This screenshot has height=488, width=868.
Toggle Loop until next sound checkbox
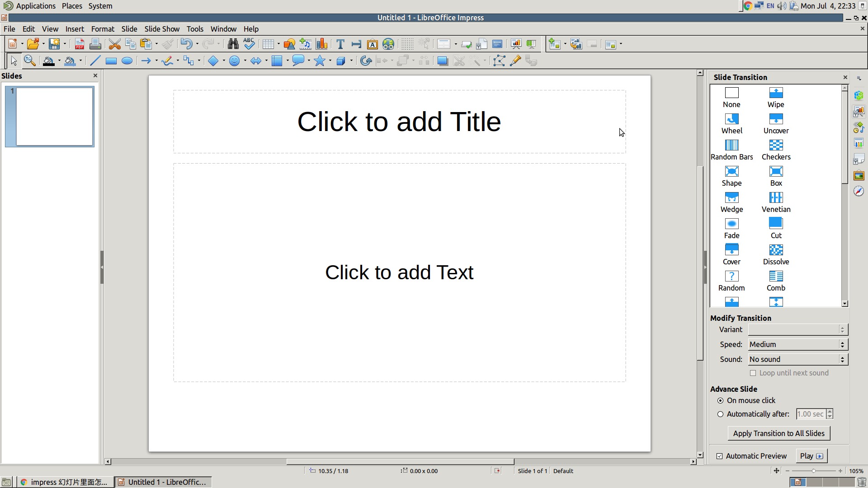click(753, 373)
